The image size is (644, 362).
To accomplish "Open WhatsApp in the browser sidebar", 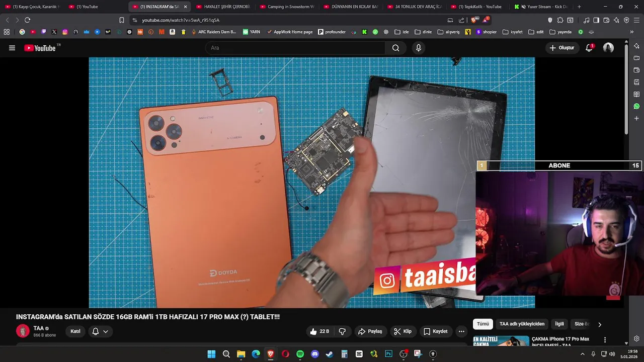I will click(x=636, y=106).
